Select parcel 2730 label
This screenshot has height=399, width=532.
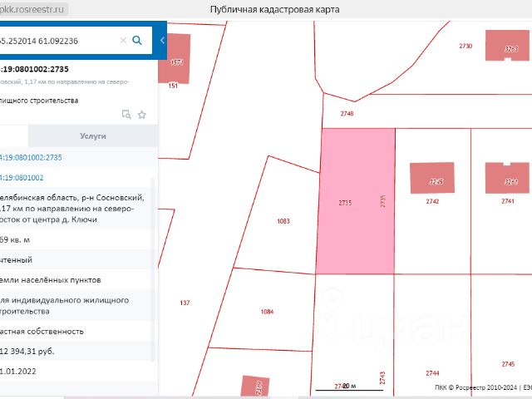coord(465,46)
